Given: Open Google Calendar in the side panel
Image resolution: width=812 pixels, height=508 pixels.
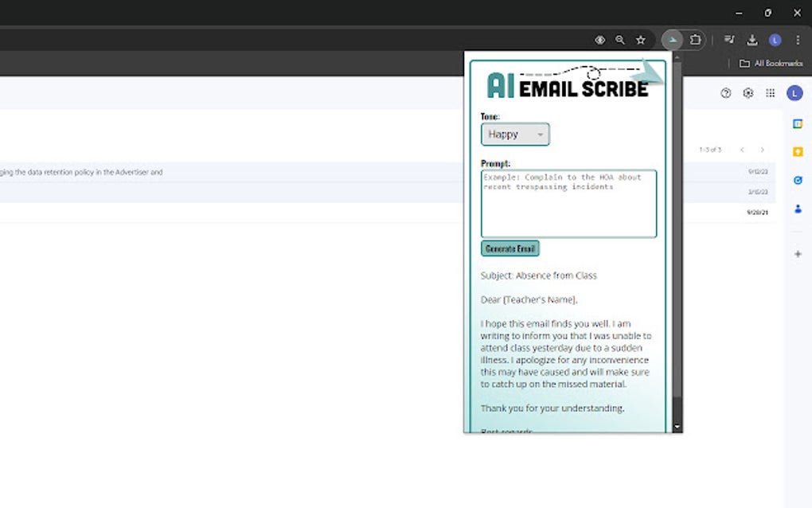Looking at the screenshot, I should [797, 124].
